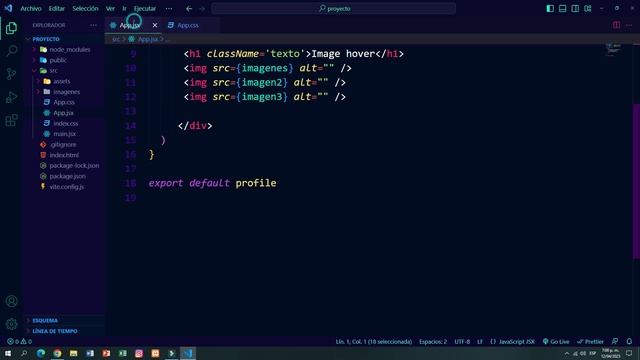640x360 pixels.
Task: Open index.css in the file tree
Action: tap(65, 123)
